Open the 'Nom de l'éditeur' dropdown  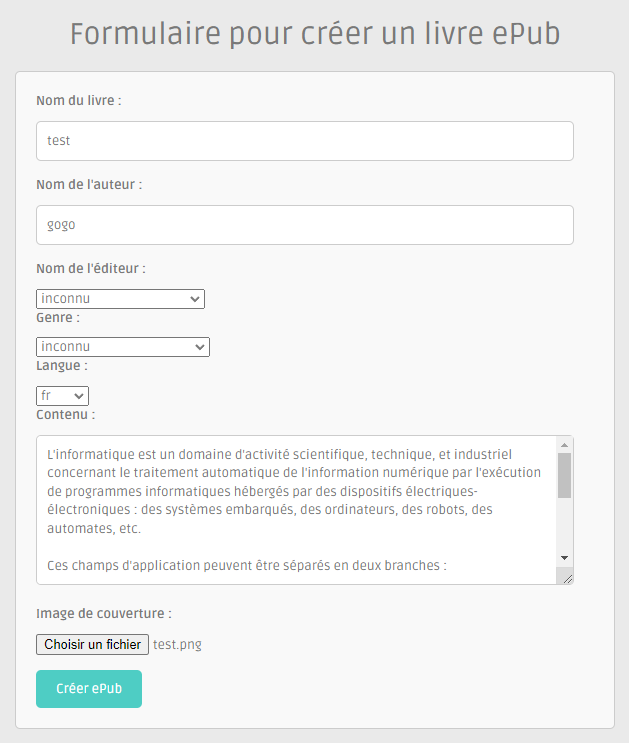click(120, 299)
